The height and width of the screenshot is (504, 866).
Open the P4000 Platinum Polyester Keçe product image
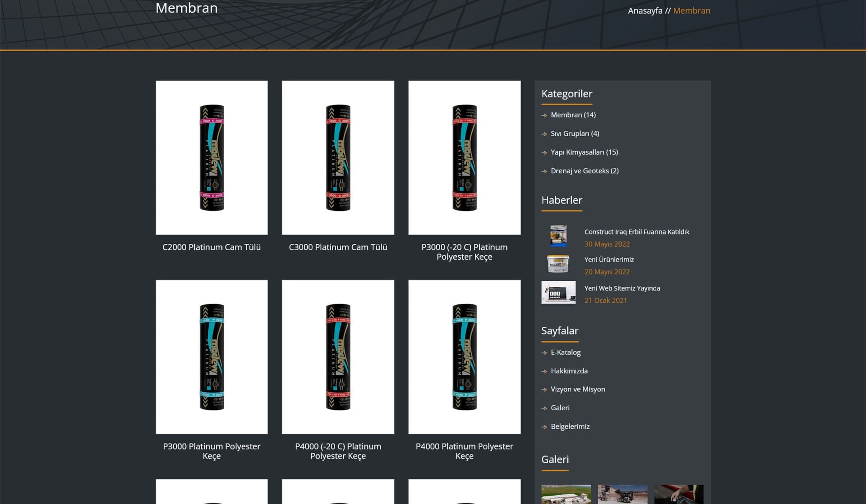pyautogui.click(x=465, y=357)
